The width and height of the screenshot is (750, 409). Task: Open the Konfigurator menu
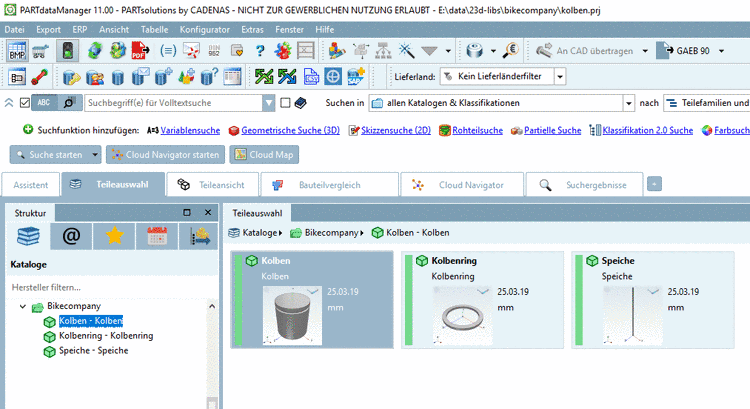point(205,29)
